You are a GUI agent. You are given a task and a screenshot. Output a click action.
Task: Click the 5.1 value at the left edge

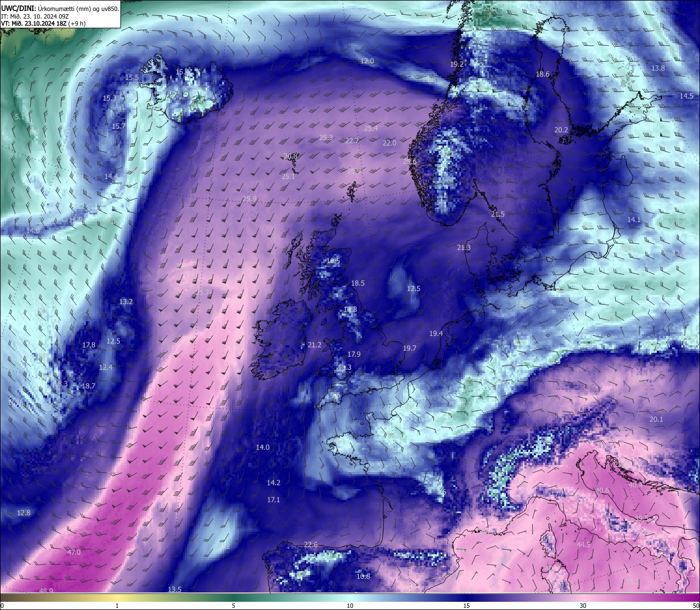point(20,117)
